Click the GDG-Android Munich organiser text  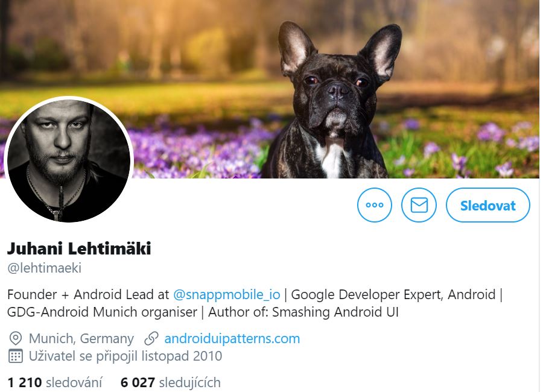point(102,312)
